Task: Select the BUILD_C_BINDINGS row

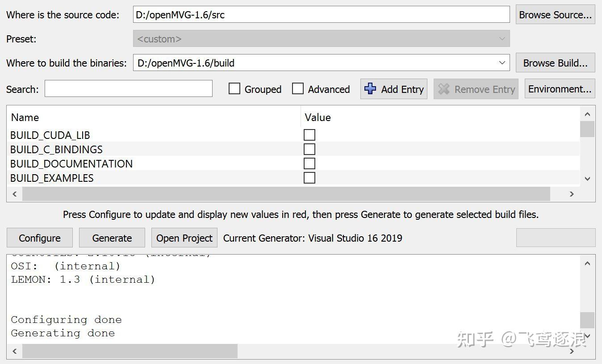Action: [x=134, y=149]
